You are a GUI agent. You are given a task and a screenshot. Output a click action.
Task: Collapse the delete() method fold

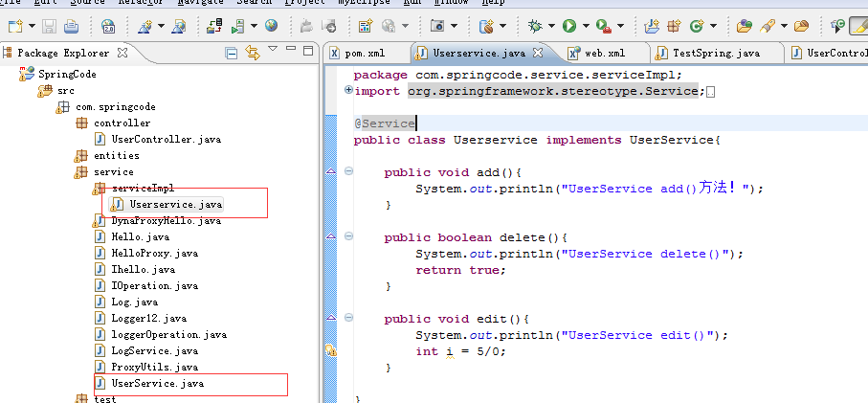[348, 235]
